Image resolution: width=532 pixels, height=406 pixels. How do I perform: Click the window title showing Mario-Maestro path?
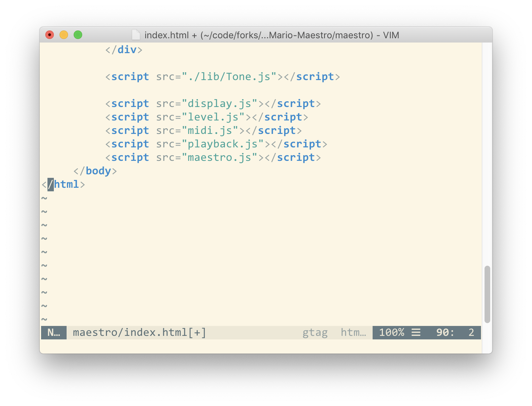(272, 35)
